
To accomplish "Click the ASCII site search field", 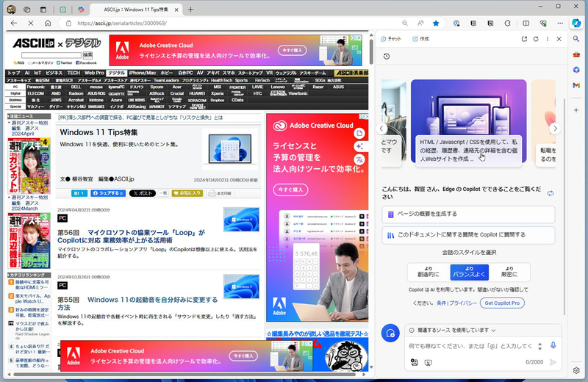I will point(51,56).
